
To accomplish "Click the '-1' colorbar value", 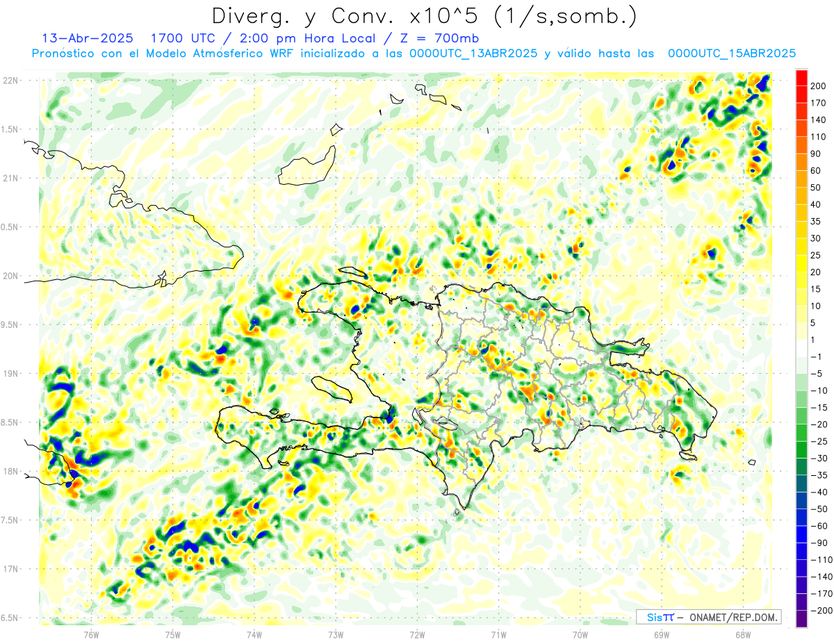I will coord(817,357).
